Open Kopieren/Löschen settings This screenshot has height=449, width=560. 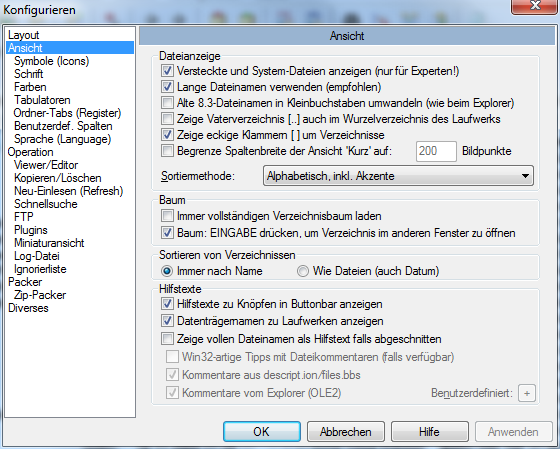click(x=58, y=178)
